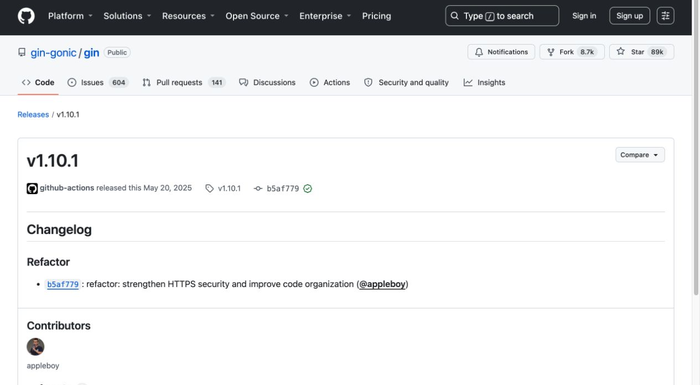This screenshot has height=385, width=700.
Task: Click the green checks status icon
Action: point(308,188)
